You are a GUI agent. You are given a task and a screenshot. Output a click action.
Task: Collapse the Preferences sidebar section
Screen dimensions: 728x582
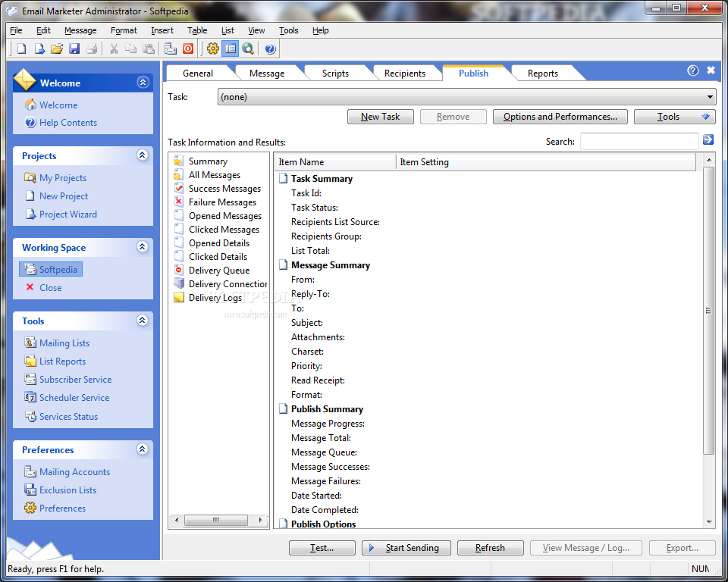point(143,449)
